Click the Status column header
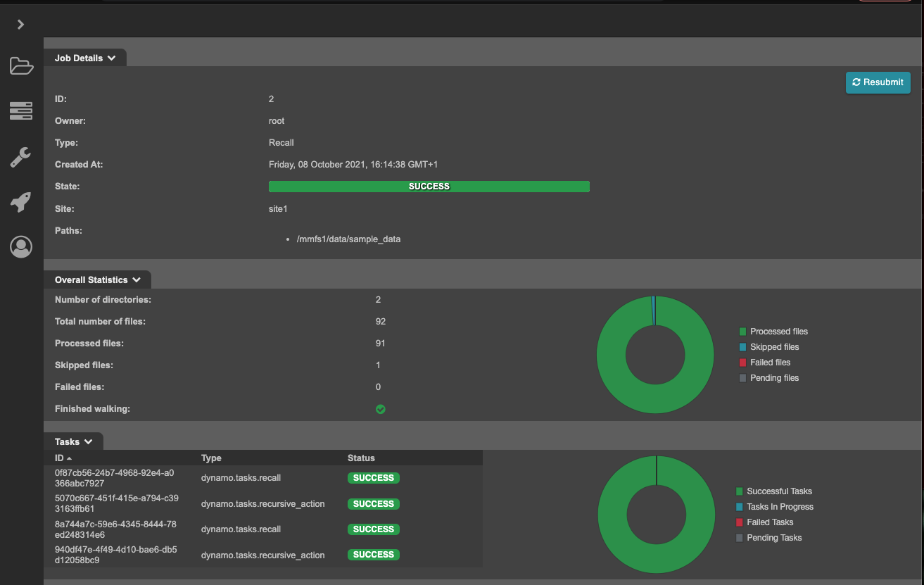This screenshot has width=924, height=585. 361,458
